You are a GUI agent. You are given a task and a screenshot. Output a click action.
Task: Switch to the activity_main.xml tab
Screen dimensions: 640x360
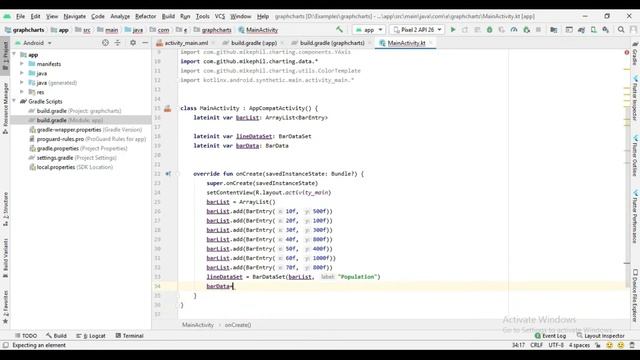(x=186, y=43)
